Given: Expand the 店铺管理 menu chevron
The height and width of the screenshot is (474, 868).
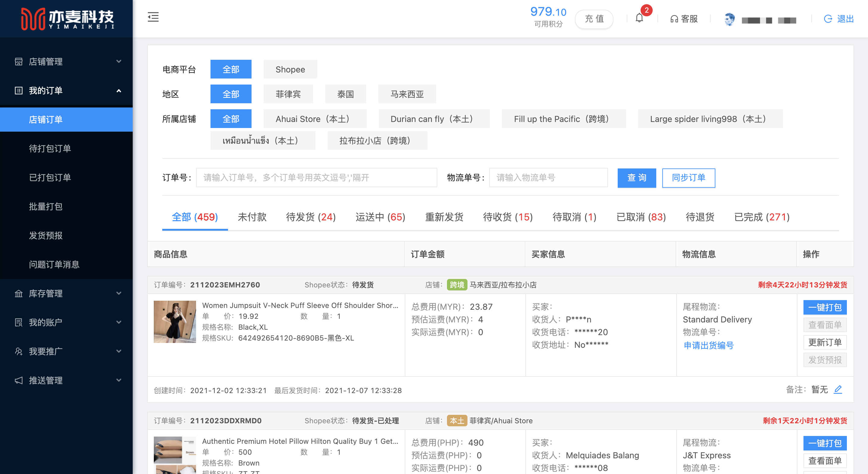Looking at the screenshot, I should pyautogui.click(x=119, y=61).
